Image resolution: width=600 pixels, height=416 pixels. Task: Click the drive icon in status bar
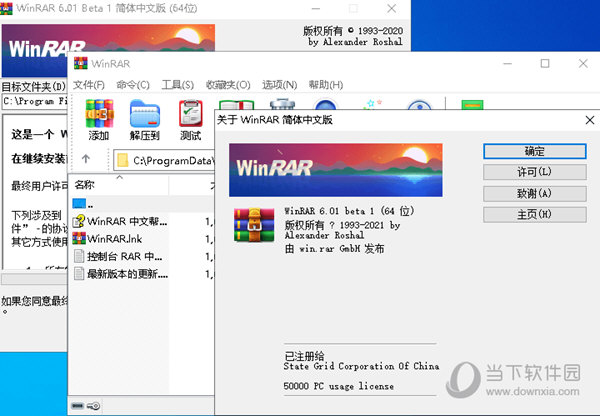(79, 405)
